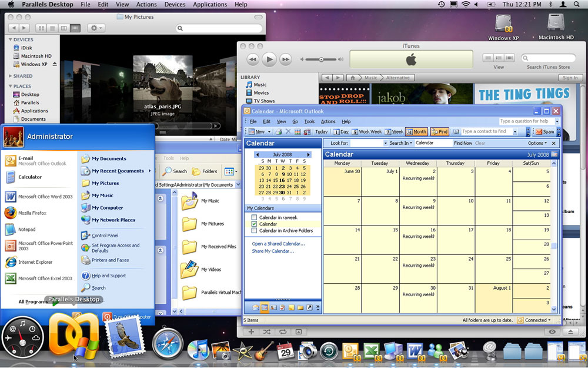The image size is (588, 368).
Task: Open iCal icon showing 29 in Dock
Action: pyautogui.click(x=285, y=350)
